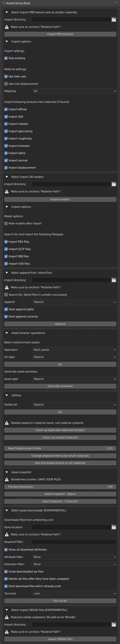Image resolution: width=120 pixels, height=644 pixels.
Task: Toggle the Skip existing checkbox
Action: 6,58
